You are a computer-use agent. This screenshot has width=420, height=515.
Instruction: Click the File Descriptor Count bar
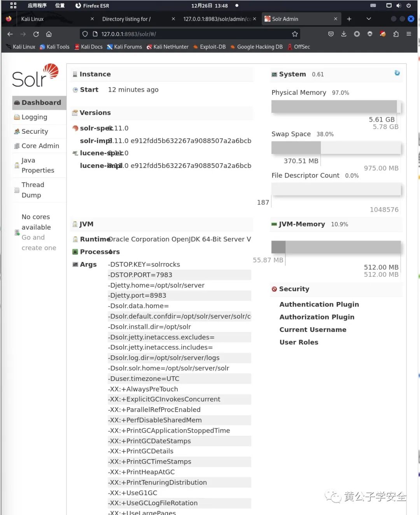336,189
